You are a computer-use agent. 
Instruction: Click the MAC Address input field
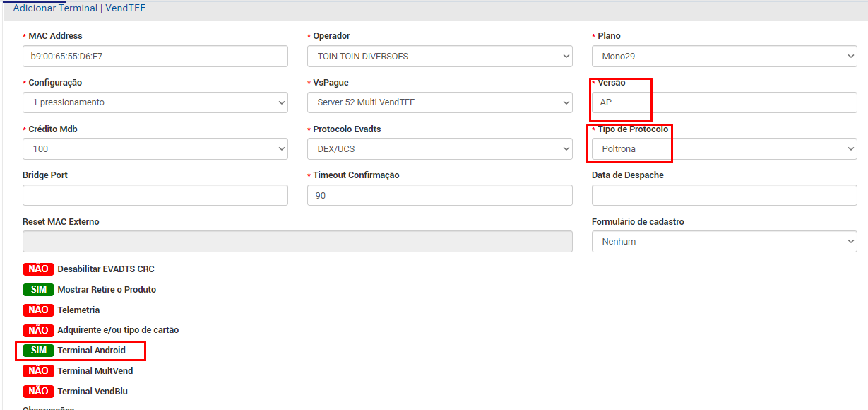[155, 57]
